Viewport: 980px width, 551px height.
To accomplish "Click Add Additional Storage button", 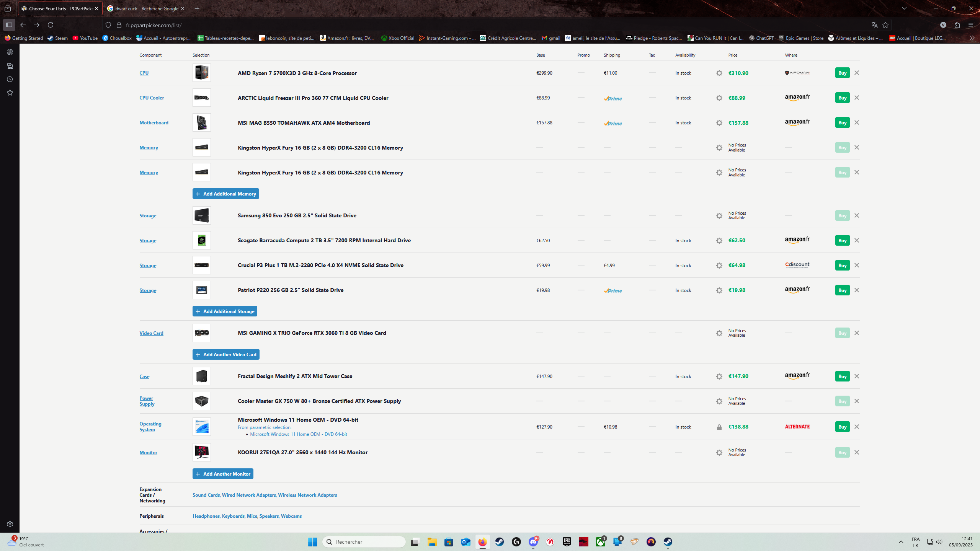I will click(x=225, y=311).
